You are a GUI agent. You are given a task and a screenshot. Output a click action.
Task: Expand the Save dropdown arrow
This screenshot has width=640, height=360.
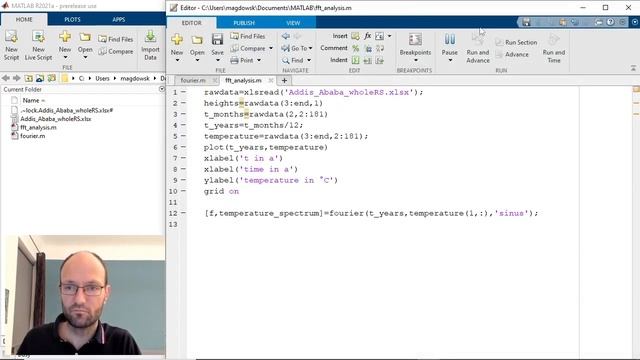[218, 60]
